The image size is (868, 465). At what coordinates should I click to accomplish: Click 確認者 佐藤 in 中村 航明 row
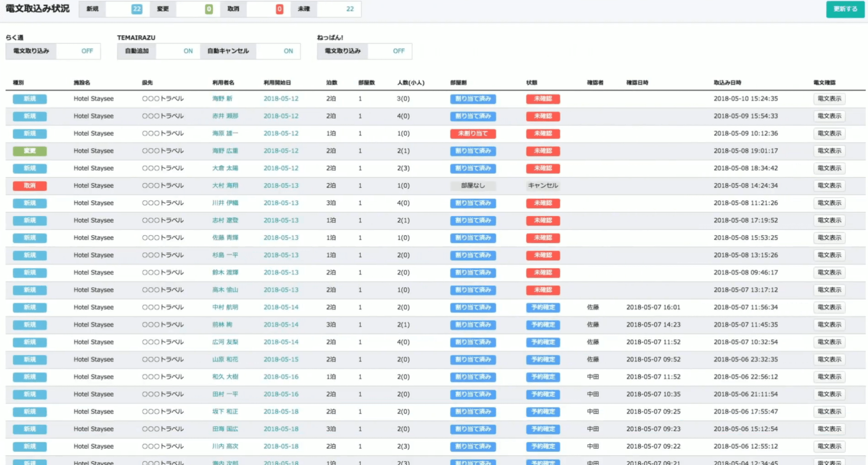coord(593,307)
